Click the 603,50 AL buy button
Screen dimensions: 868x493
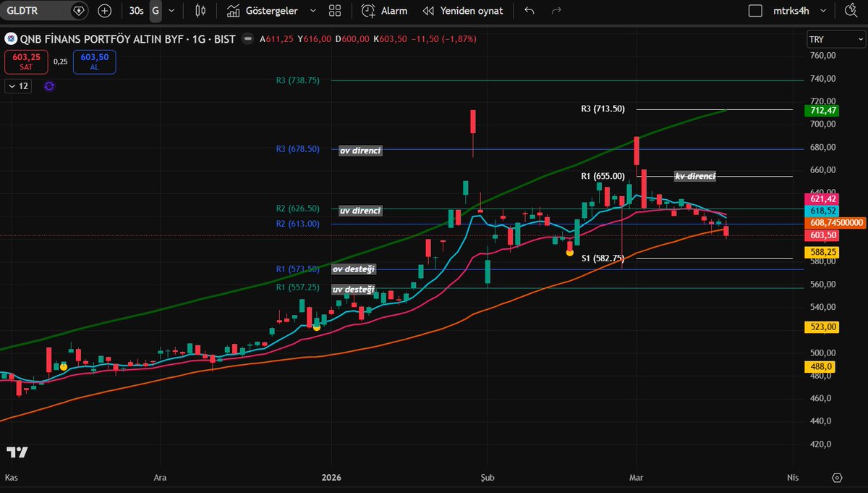click(x=94, y=62)
